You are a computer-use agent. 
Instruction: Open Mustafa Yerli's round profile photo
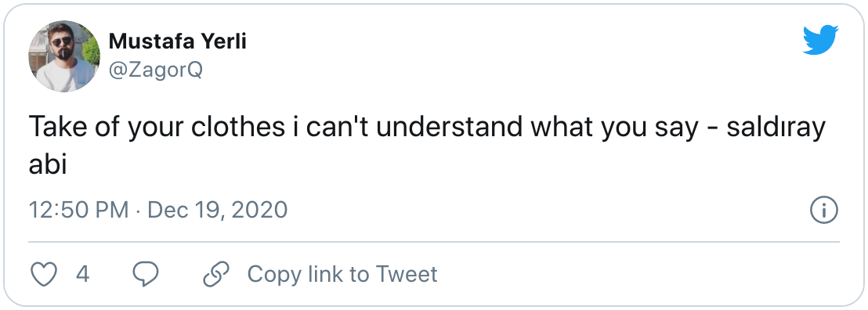[64, 56]
